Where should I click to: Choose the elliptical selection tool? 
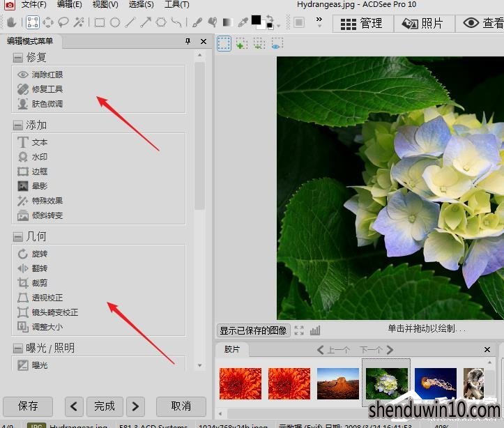point(48,22)
